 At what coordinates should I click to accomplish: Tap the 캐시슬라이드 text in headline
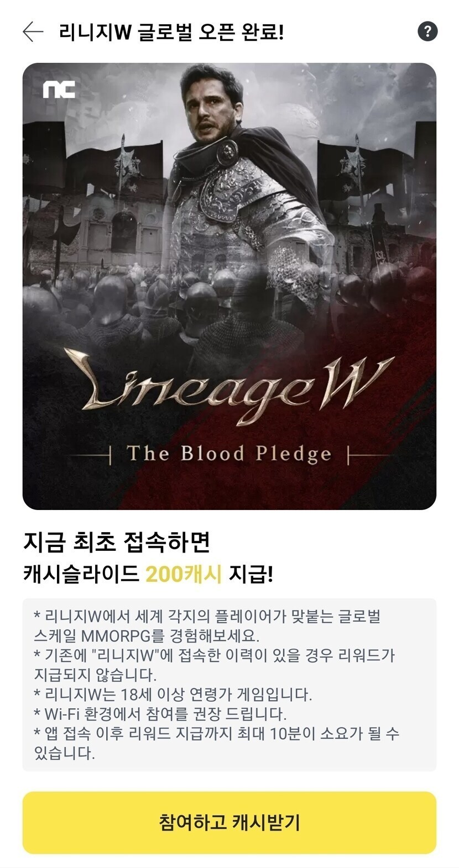pos(81,575)
